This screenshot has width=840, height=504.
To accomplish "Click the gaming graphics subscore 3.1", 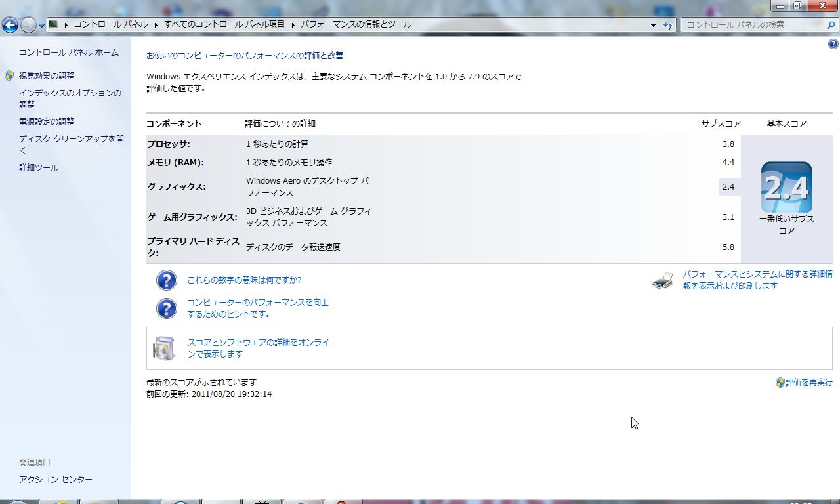I will click(728, 217).
